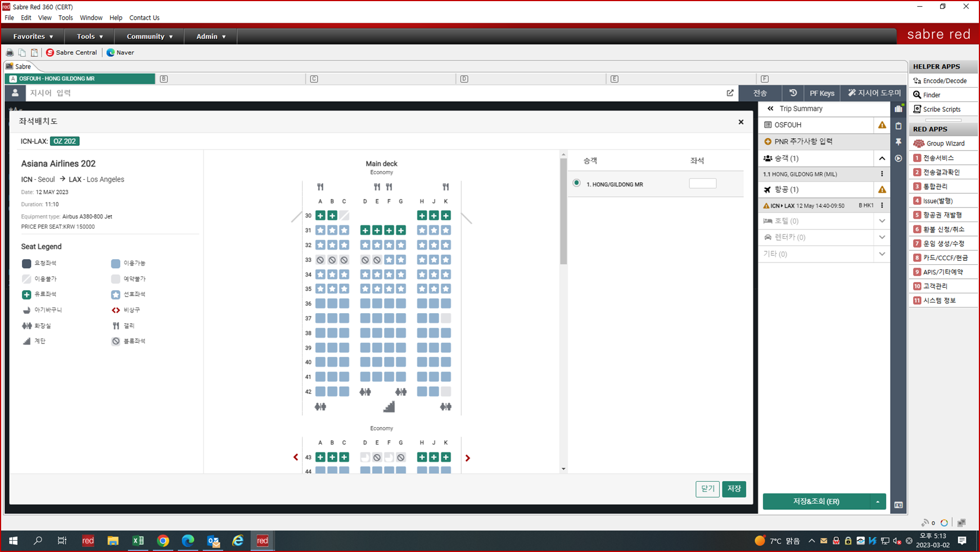Collapse the 승객 (1) section
This screenshot has height=552, width=980.
[882, 159]
